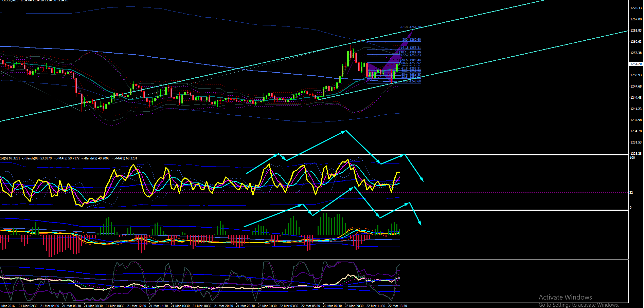Click the RSI(5) 69.3231 indicator label
The width and height of the screenshot is (644, 308).
[x=10, y=158]
